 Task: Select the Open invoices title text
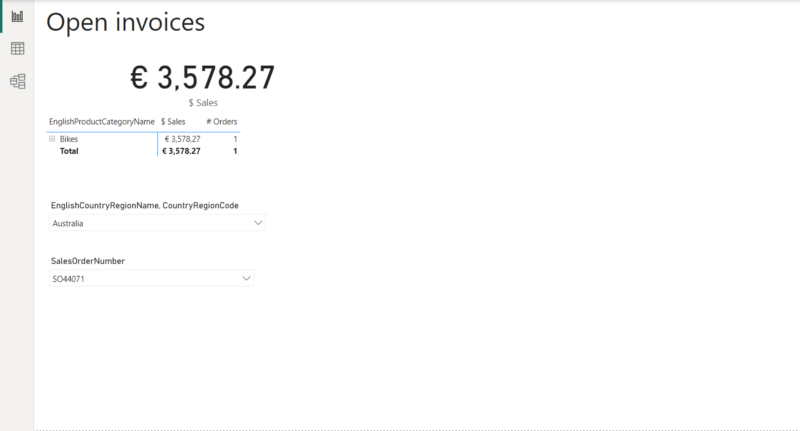[126, 23]
